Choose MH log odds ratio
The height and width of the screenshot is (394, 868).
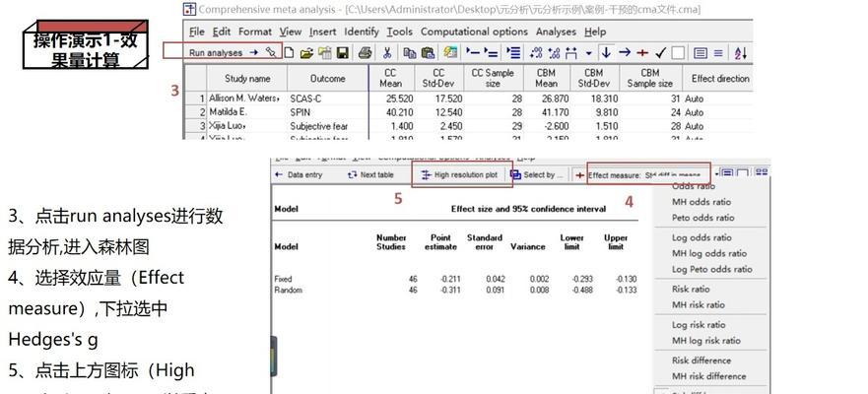pyautogui.click(x=709, y=253)
